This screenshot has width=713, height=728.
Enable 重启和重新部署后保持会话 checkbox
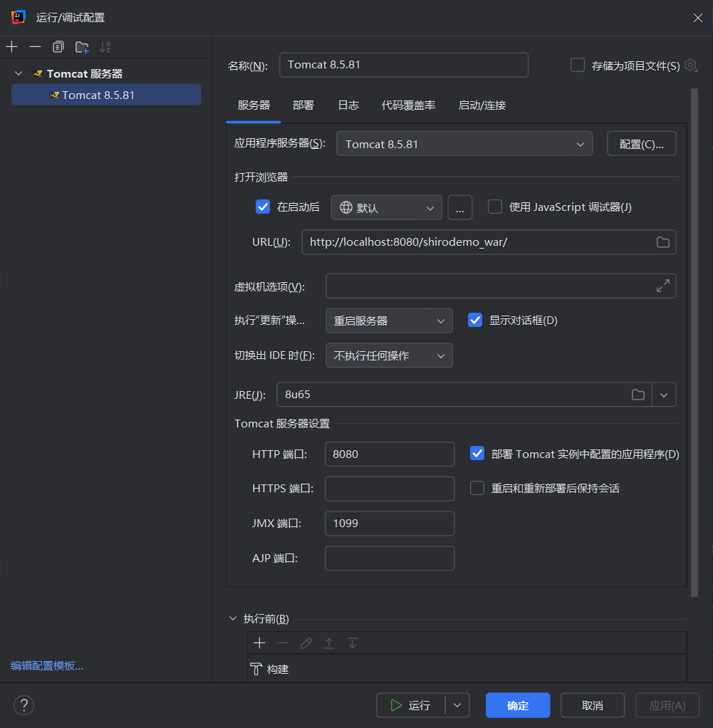pyautogui.click(x=477, y=489)
